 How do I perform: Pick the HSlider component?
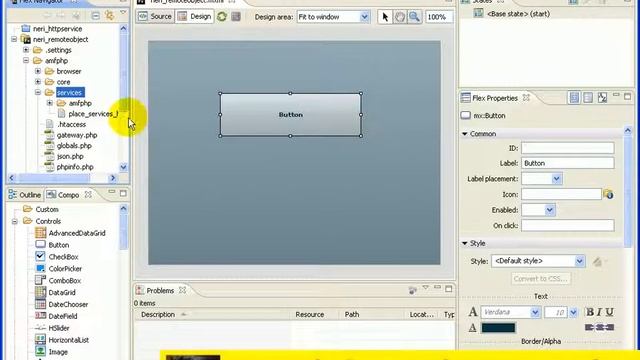(x=59, y=328)
